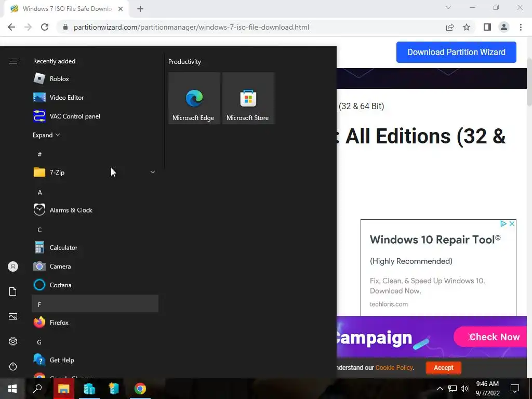Open user account icon in Start sidebar
The width and height of the screenshot is (532, 399).
[x=13, y=267]
